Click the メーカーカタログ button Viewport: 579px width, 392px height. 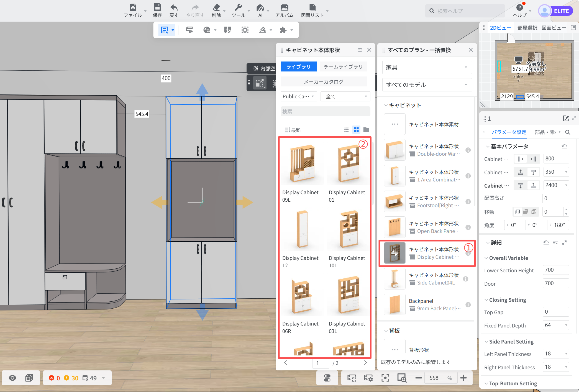tap(324, 81)
